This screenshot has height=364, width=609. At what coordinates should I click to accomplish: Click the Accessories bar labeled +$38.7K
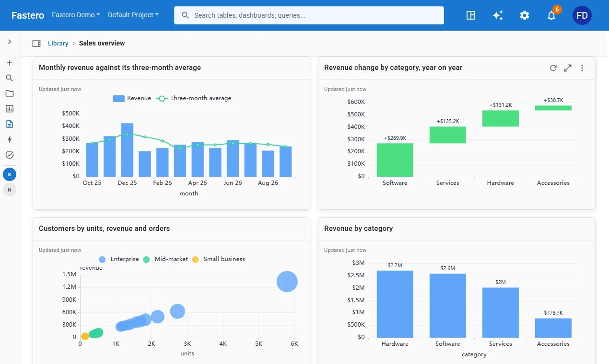pos(553,108)
